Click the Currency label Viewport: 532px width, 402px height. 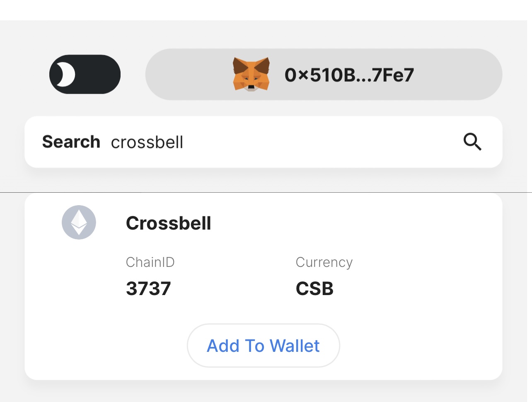(324, 262)
